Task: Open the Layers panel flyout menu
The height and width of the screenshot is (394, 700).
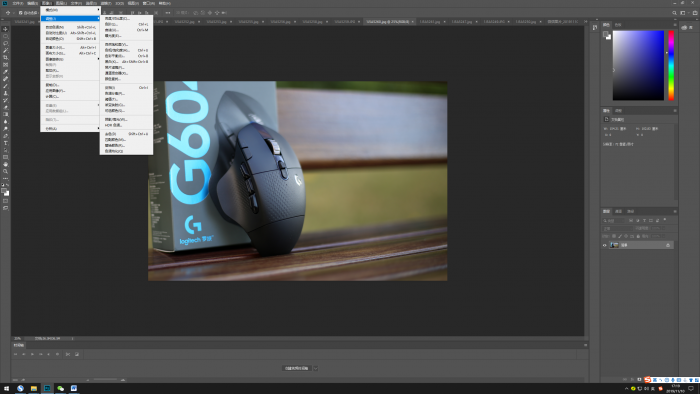Action: point(675,212)
